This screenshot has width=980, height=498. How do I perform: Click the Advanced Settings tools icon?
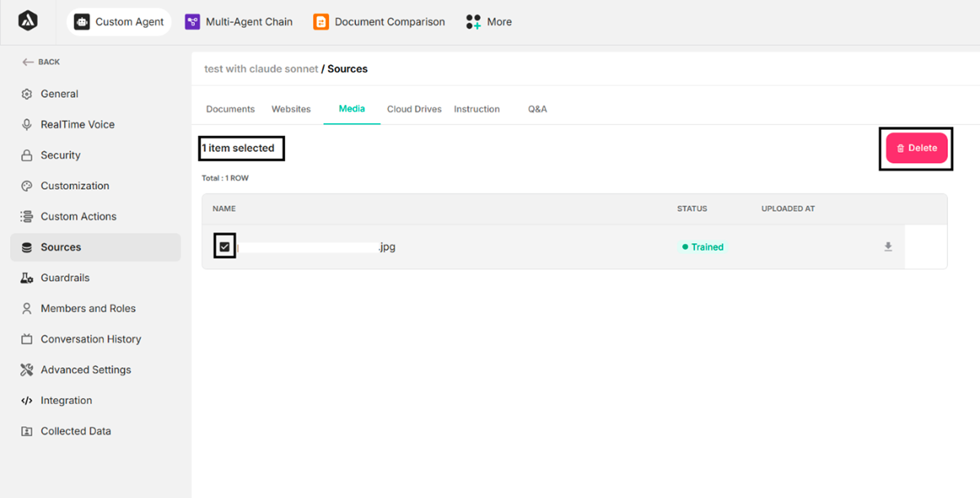pos(27,370)
